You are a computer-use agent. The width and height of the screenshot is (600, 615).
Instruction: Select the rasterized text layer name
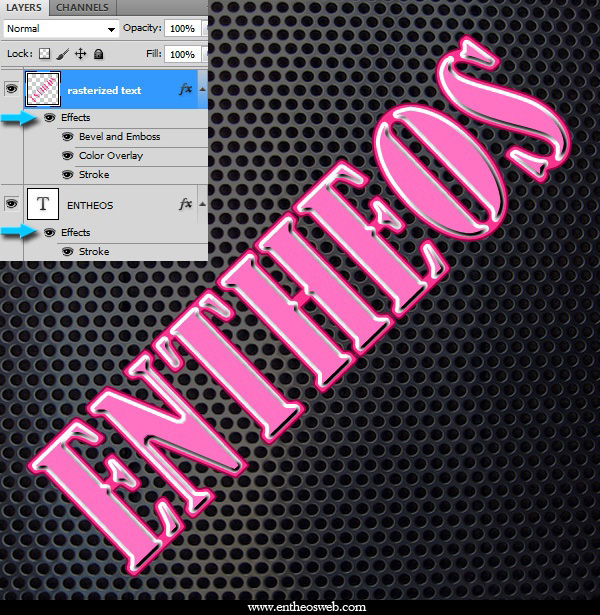tap(104, 91)
